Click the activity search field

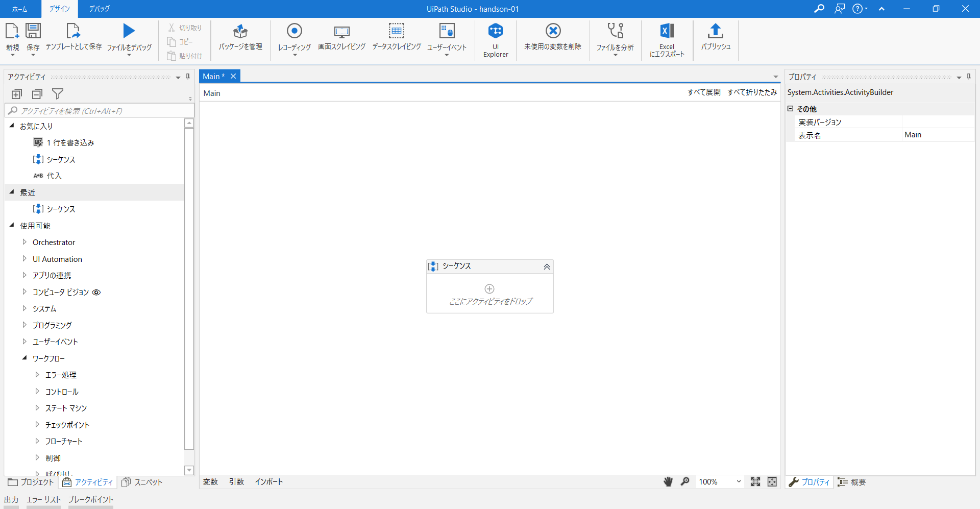tap(100, 111)
